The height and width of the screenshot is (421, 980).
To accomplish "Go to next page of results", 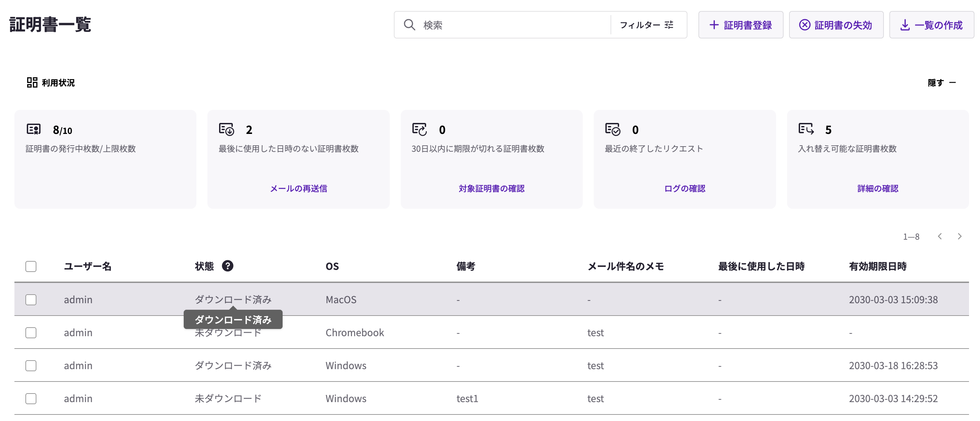I will click(959, 236).
